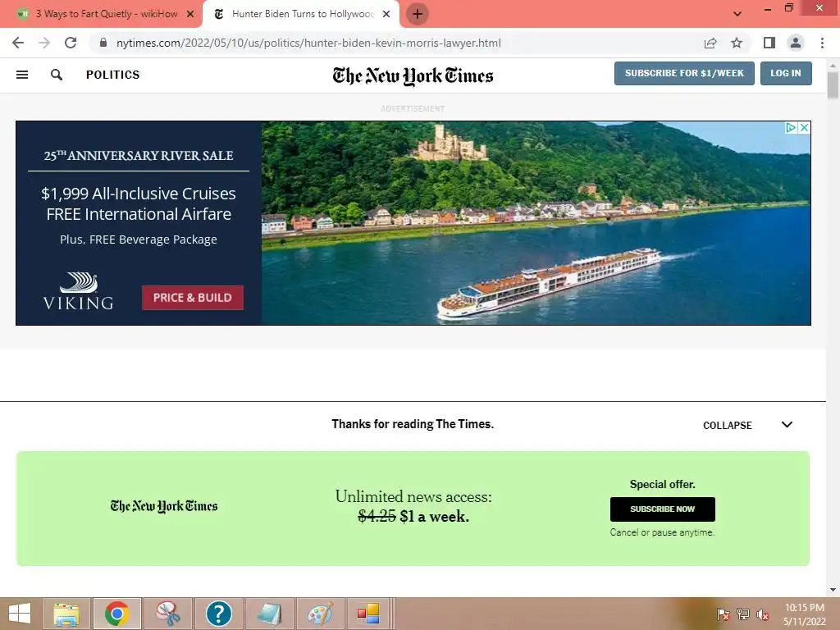This screenshot has height=630, width=840.
Task: Open the tab search dropdown
Action: pos(737,14)
